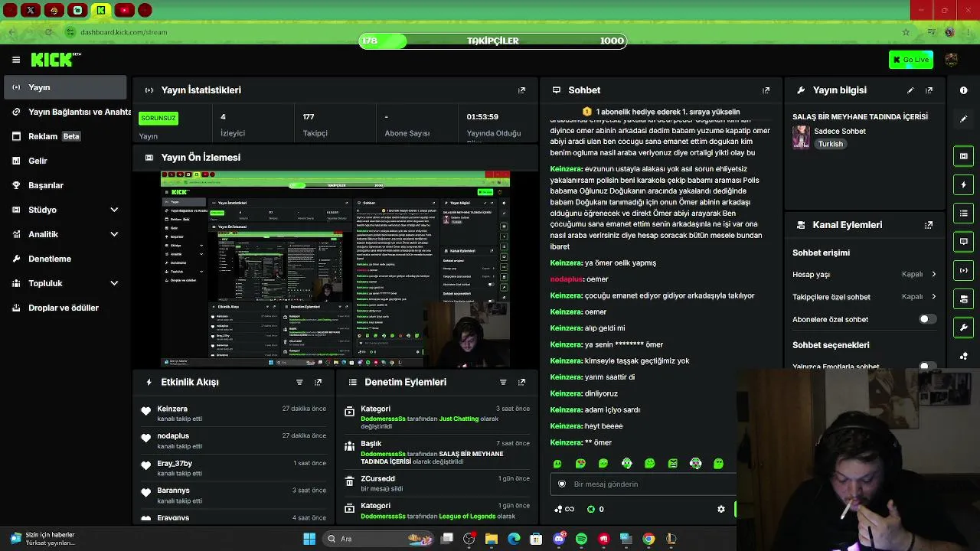This screenshot has width=980, height=551.
Task: Toggle Yalnızca Emotlarla sohbet switch
Action: [x=927, y=367]
